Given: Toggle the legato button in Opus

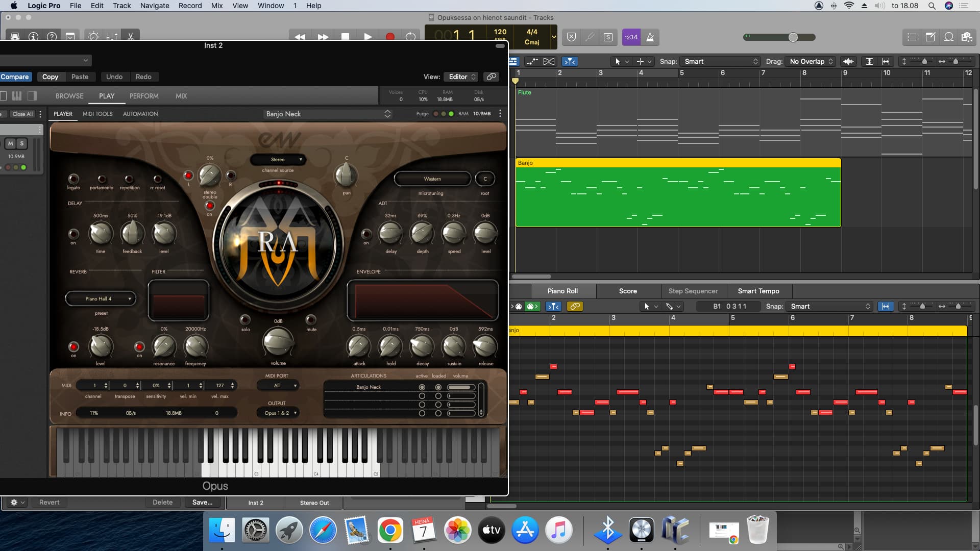Looking at the screenshot, I should [73, 179].
